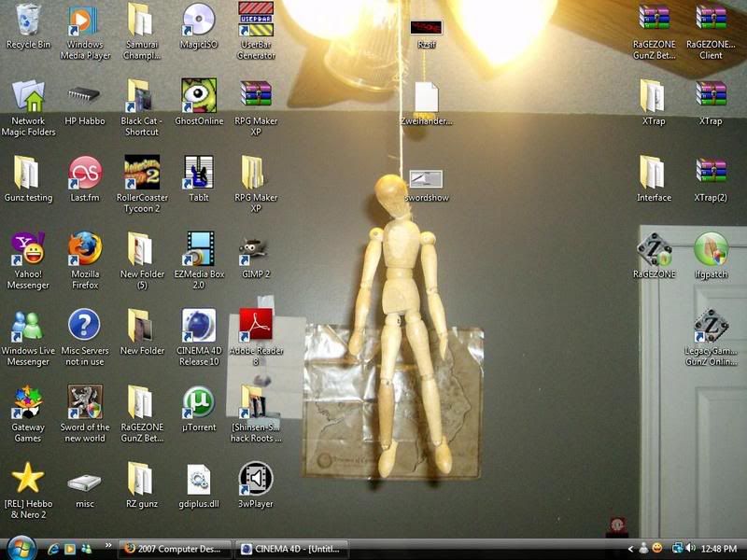Show hidden system tray icons arrow
The height and width of the screenshot is (560, 747).
tap(630, 548)
